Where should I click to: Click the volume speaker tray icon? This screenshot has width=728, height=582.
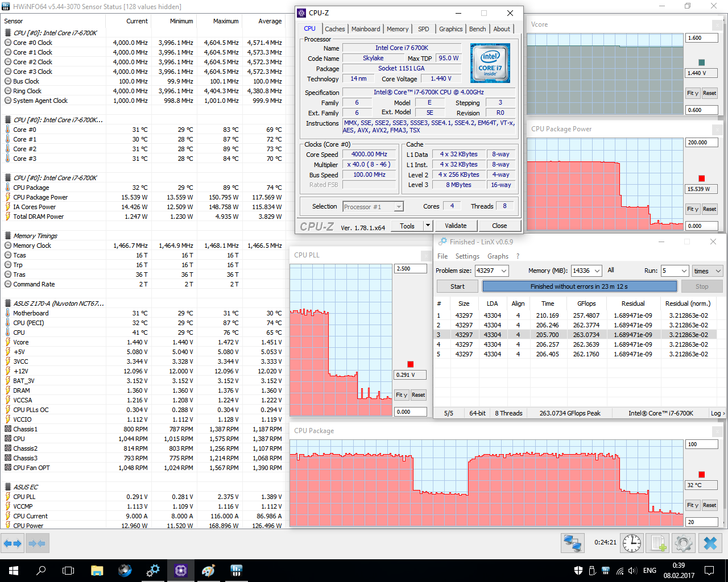click(x=633, y=571)
